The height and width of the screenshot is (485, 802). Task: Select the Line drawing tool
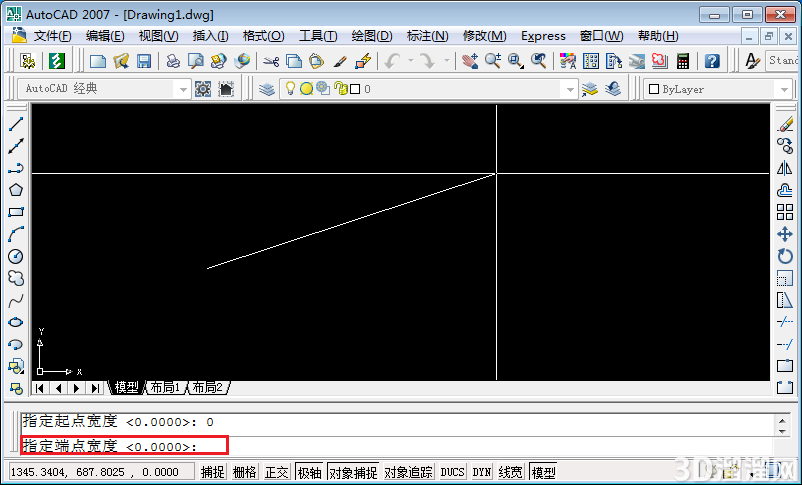coord(16,124)
